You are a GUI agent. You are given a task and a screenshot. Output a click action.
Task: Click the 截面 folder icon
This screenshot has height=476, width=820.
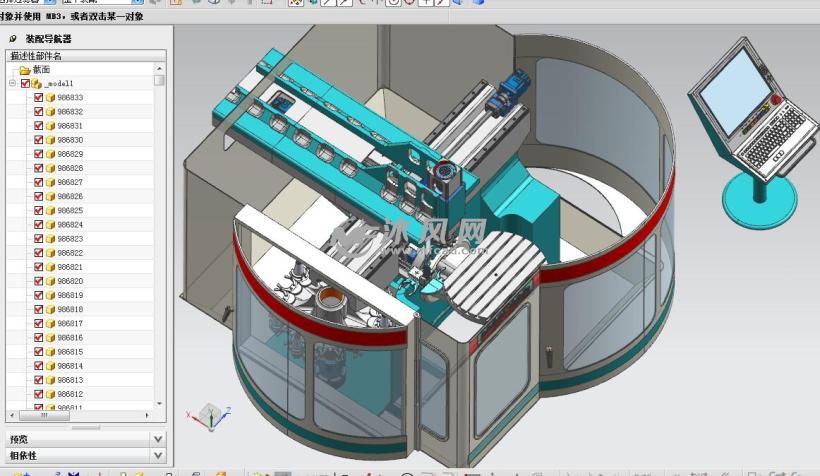(x=25, y=70)
